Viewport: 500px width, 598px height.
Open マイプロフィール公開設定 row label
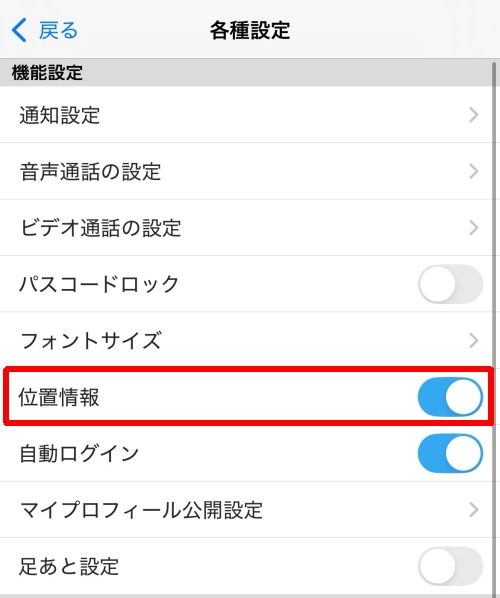tap(141, 510)
